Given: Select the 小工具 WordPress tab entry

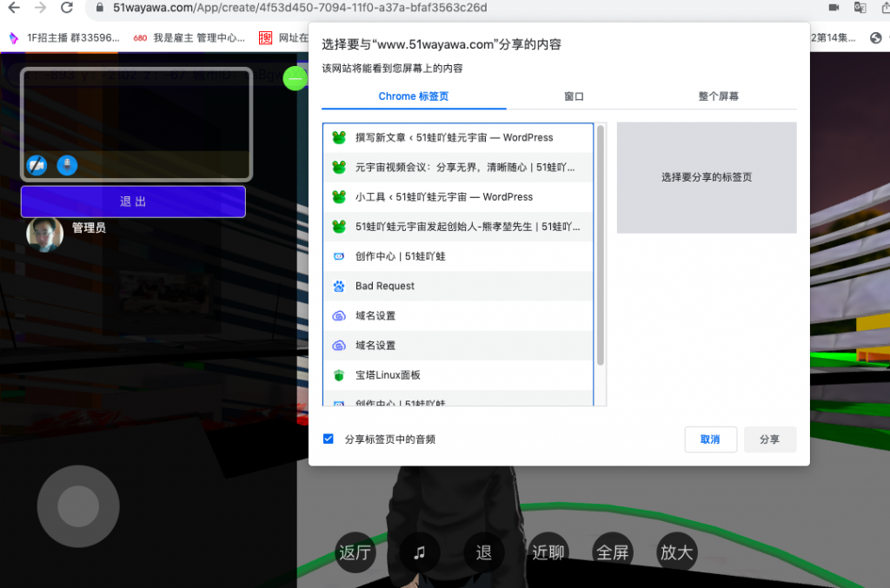Looking at the screenshot, I should [x=458, y=197].
